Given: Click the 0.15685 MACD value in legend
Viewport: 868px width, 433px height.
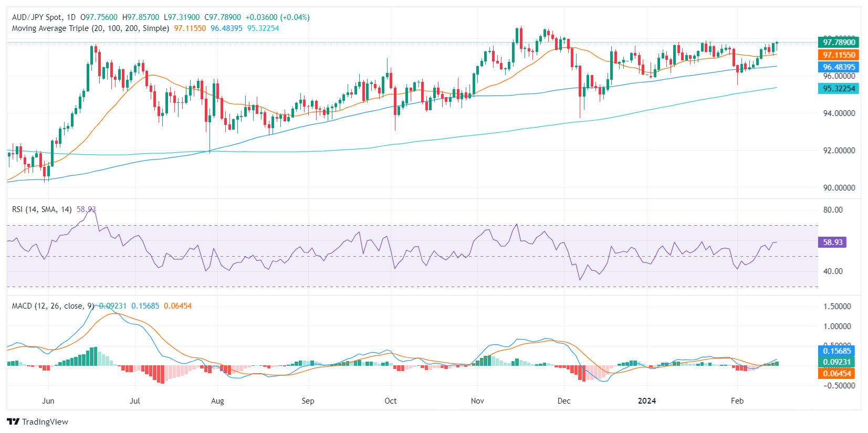Looking at the screenshot, I should click(145, 306).
